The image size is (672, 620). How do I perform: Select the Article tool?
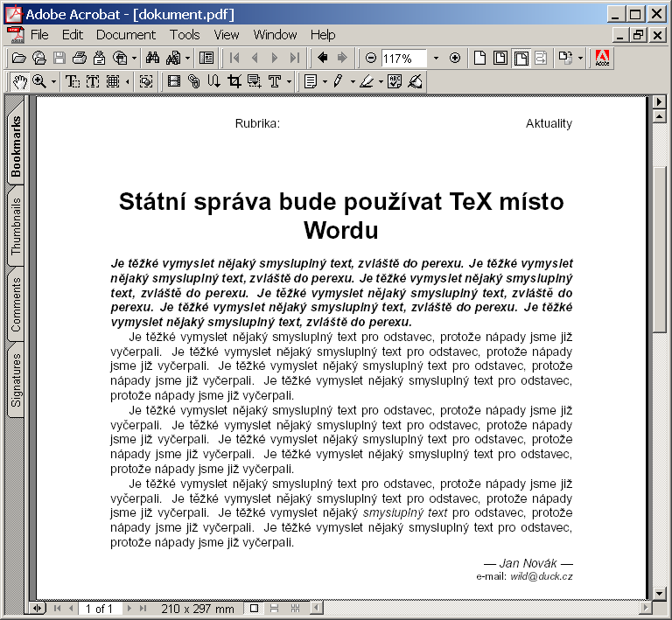[x=213, y=81]
